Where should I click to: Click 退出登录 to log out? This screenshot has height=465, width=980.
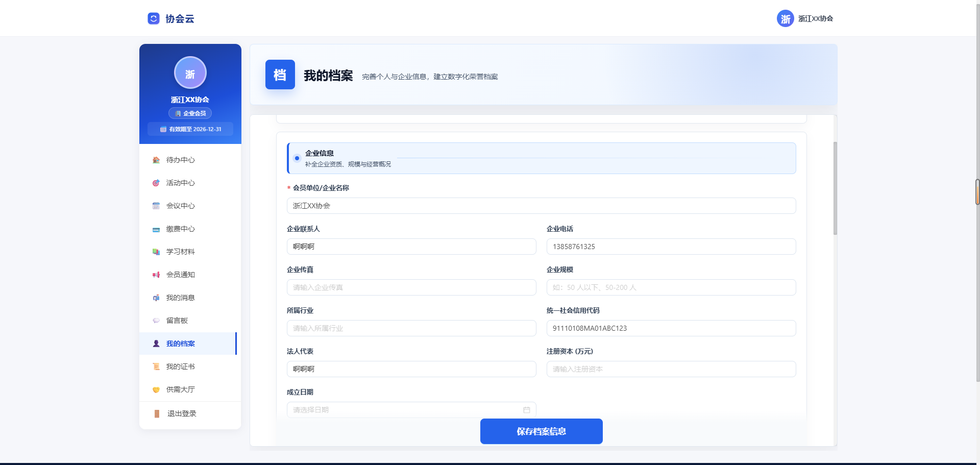[x=180, y=413]
